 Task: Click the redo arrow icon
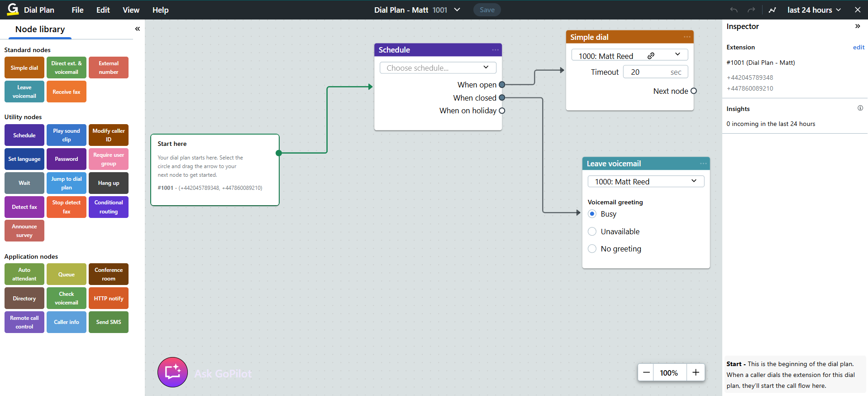(x=751, y=10)
